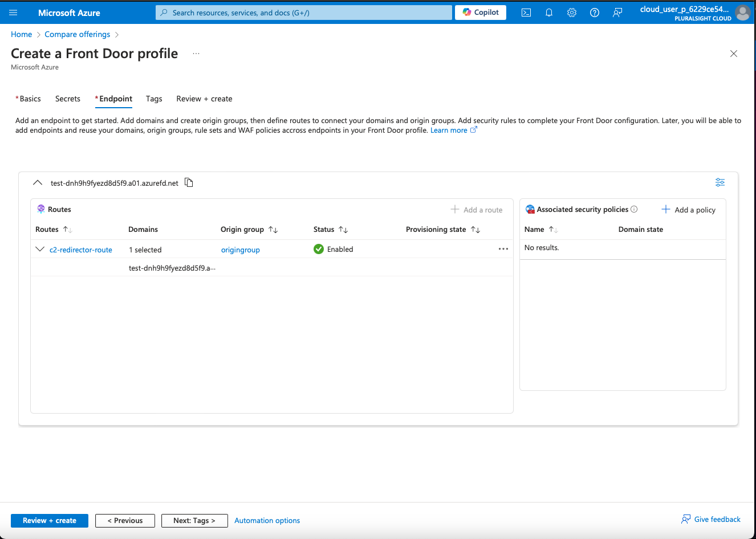Open the Automation options link
Image resolution: width=756 pixels, height=539 pixels.
267,521
